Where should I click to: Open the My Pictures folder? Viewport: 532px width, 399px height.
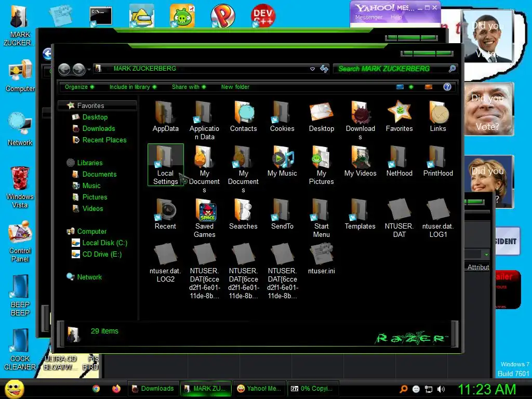(321, 165)
